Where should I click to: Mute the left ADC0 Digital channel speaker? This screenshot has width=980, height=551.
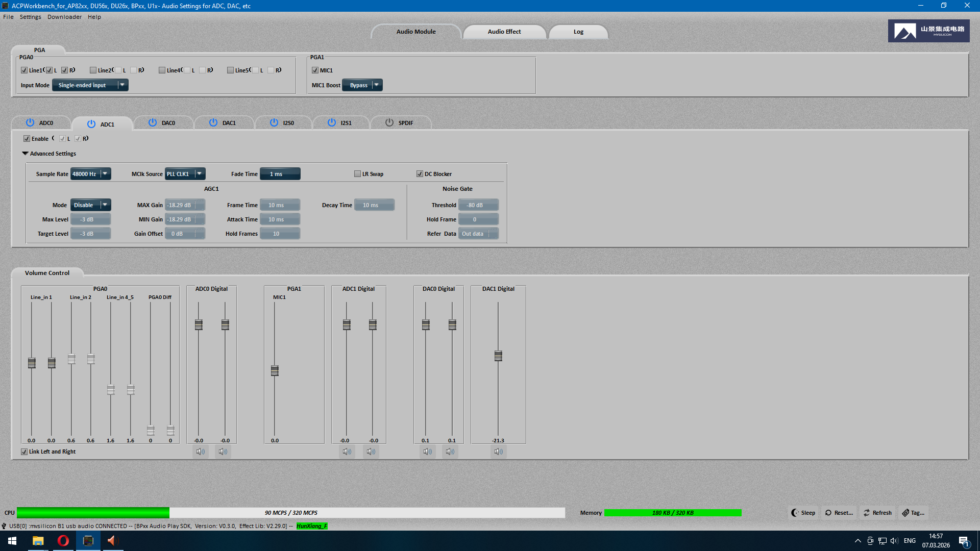point(200,452)
